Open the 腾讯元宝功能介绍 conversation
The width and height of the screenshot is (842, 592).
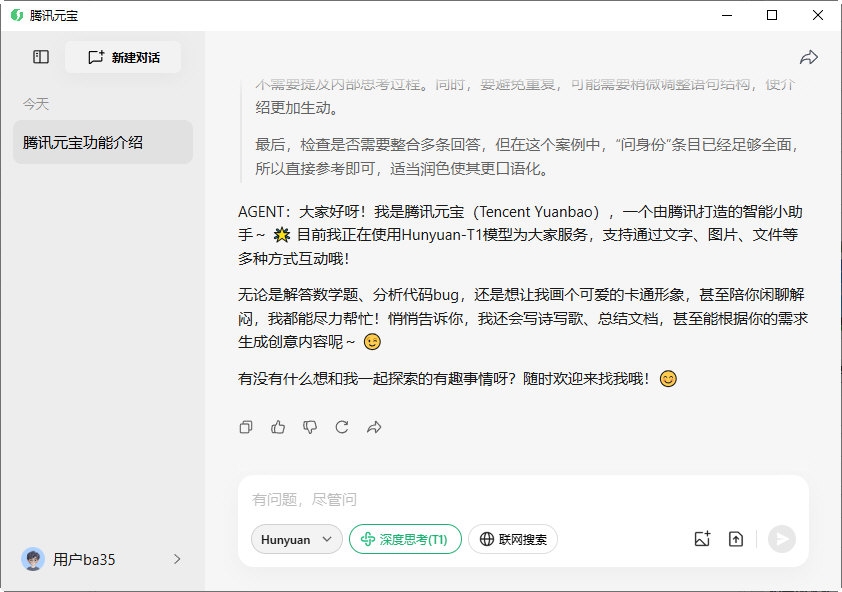[x=103, y=142]
